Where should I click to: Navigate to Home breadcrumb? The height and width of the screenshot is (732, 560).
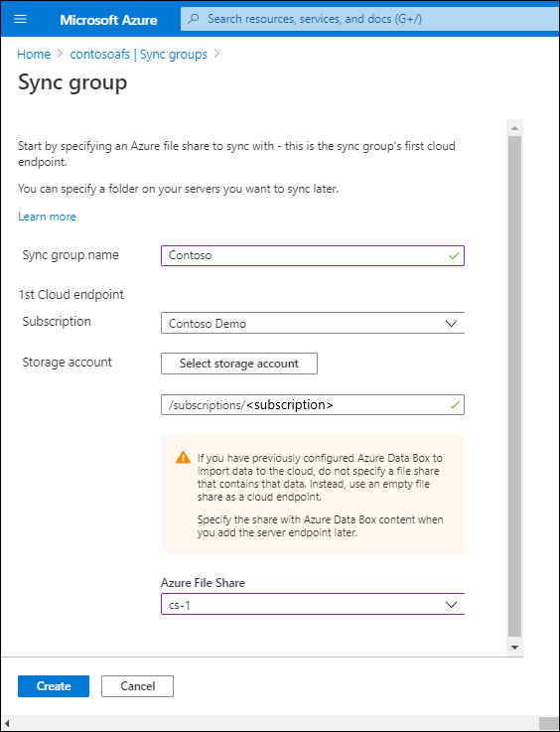coord(34,55)
